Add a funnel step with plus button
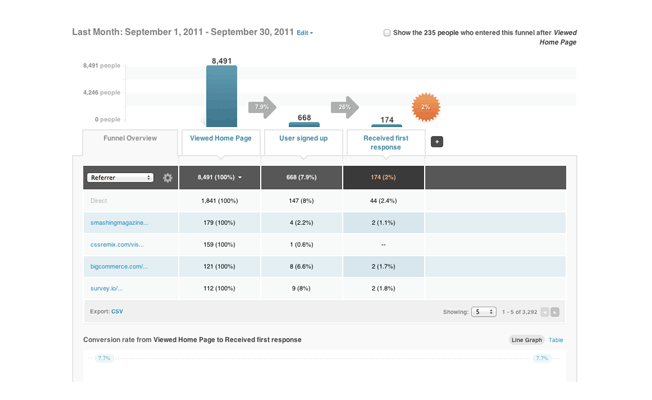This screenshot has width=652, height=400. point(437,142)
